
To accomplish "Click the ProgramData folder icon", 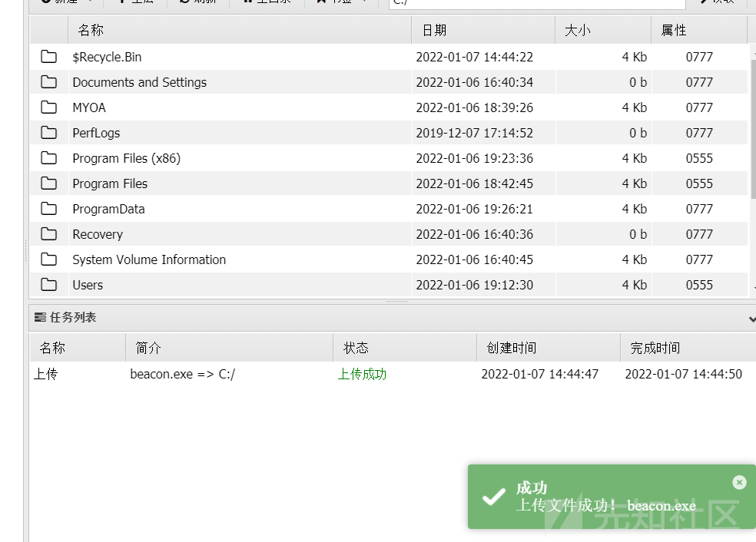I will pos(48,209).
